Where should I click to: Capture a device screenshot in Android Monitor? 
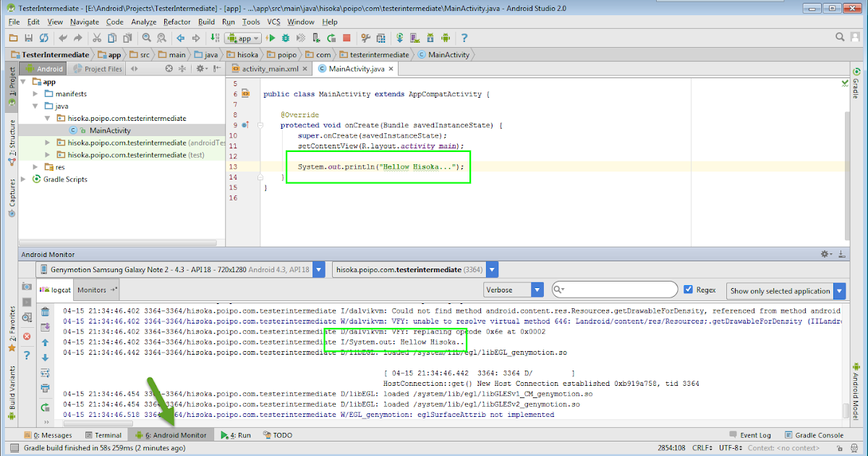(25, 287)
